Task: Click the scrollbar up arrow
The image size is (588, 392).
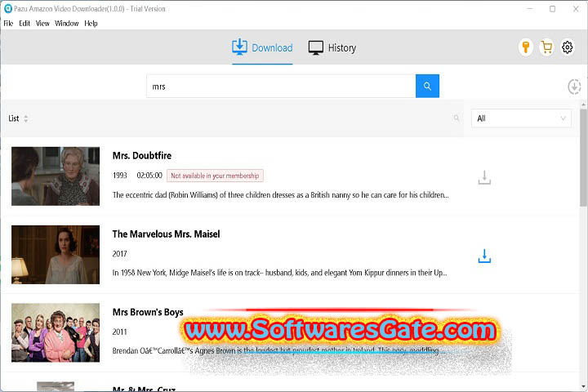Action: (583, 104)
